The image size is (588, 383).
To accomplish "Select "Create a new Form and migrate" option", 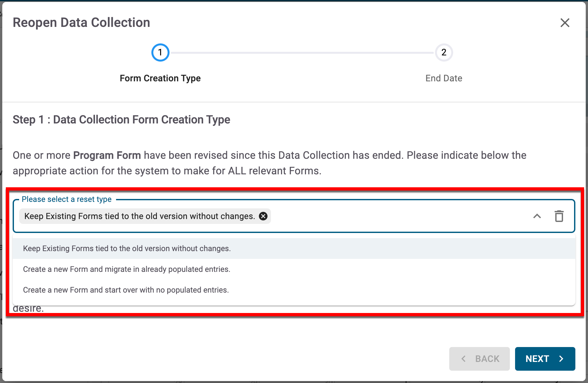I will (126, 269).
